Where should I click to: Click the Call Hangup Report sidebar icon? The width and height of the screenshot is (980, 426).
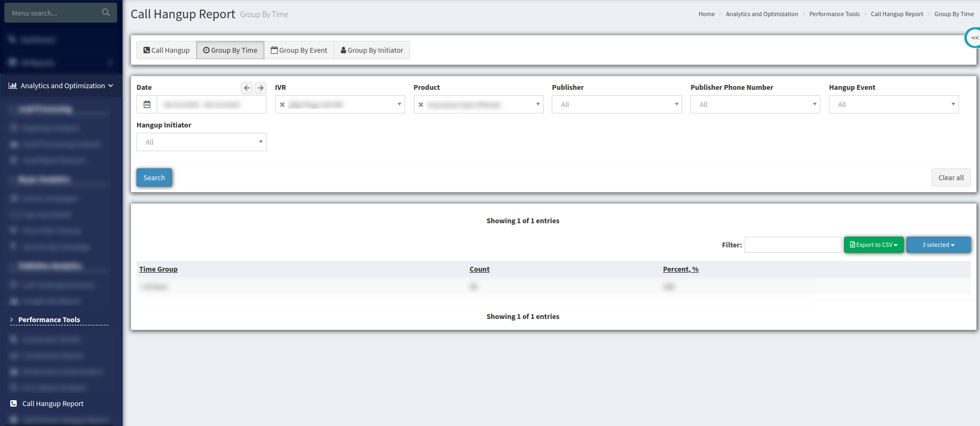[x=13, y=403]
